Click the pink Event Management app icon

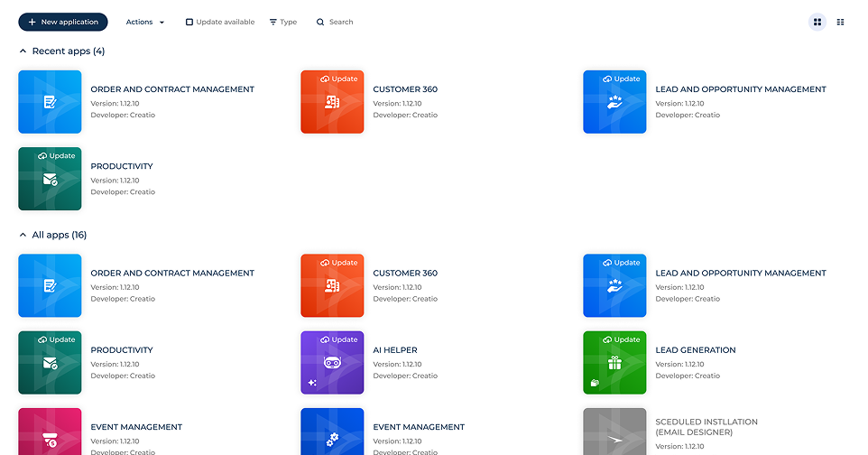pos(50,432)
